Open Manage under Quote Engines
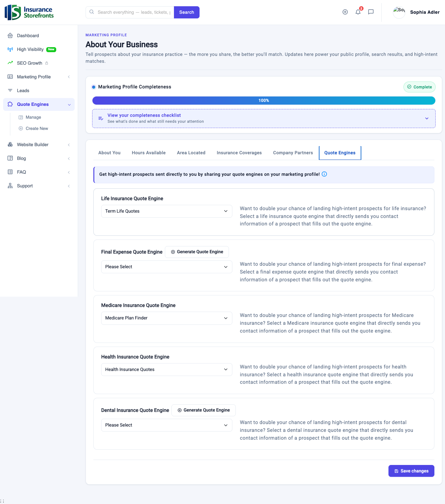Image resolution: width=445 pixels, height=504 pixels. click(33, 117)
